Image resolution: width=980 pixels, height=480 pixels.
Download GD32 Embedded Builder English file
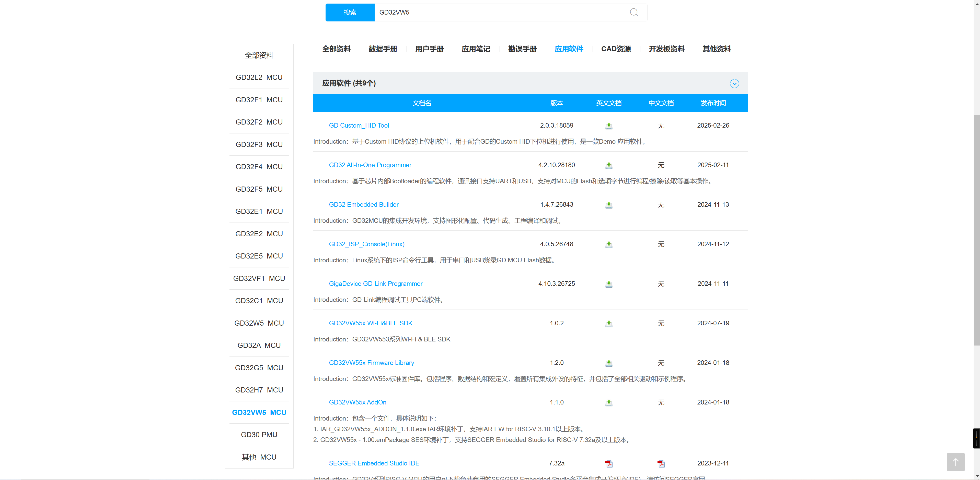point(609,205)
